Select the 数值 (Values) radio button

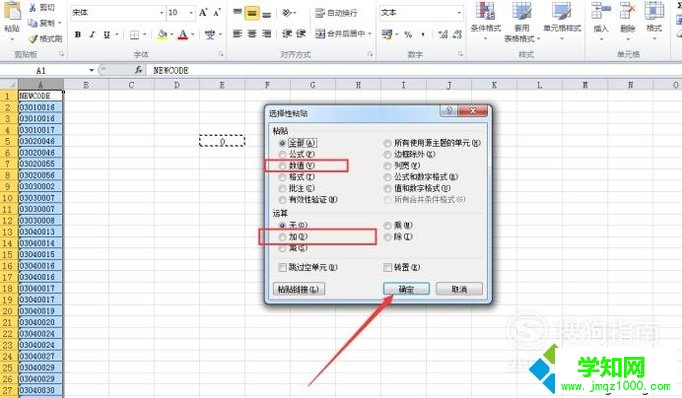pyautogui.click(x=282, y=166)
